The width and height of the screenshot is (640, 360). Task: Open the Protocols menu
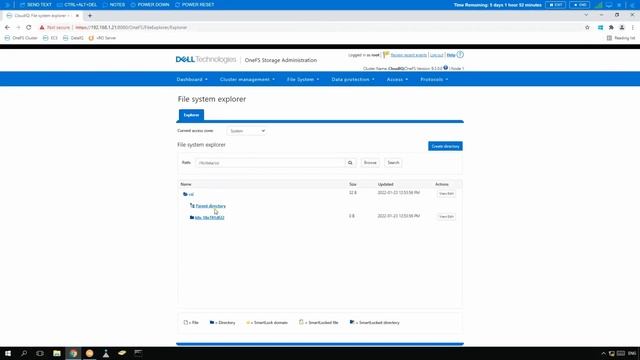pos(434,79)
